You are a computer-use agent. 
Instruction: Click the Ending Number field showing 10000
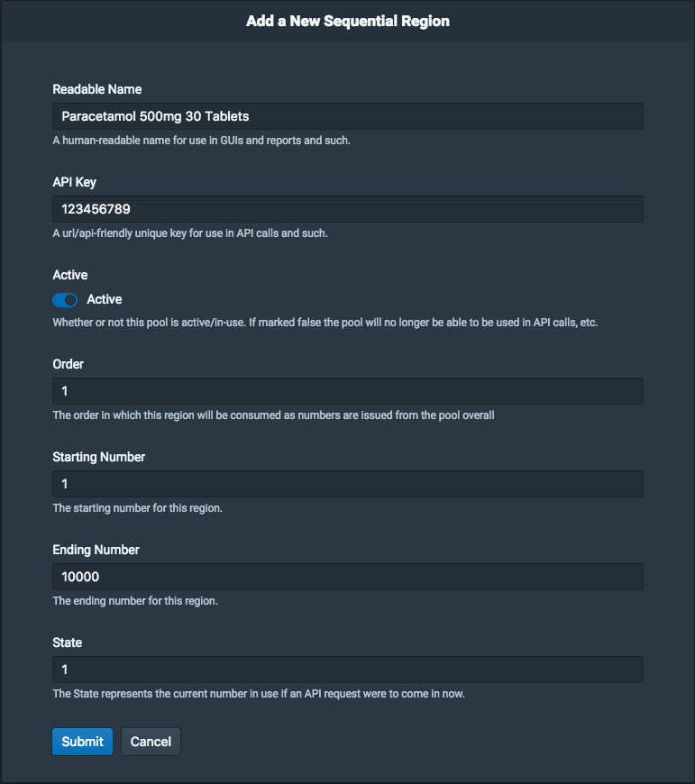[x=348, y=577]
